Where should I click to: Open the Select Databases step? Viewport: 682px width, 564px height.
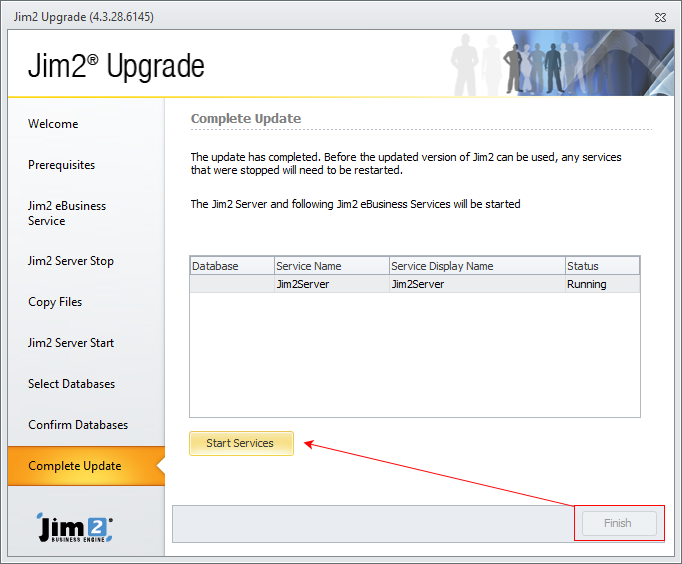[x=71, y=384]
